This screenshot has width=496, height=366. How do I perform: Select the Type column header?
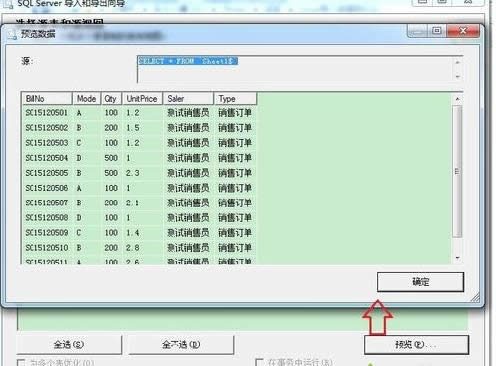[235, 99]
